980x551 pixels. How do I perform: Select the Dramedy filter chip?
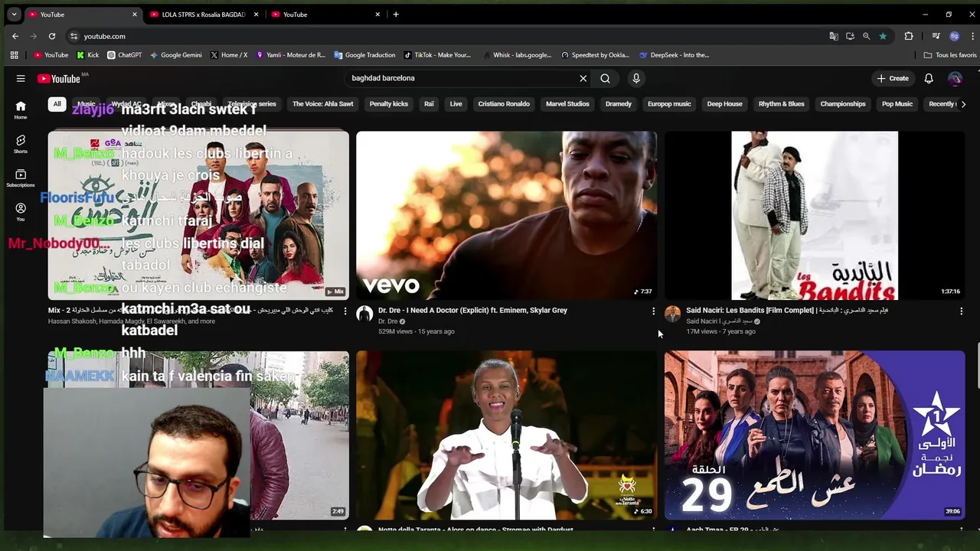coord(618,104)
